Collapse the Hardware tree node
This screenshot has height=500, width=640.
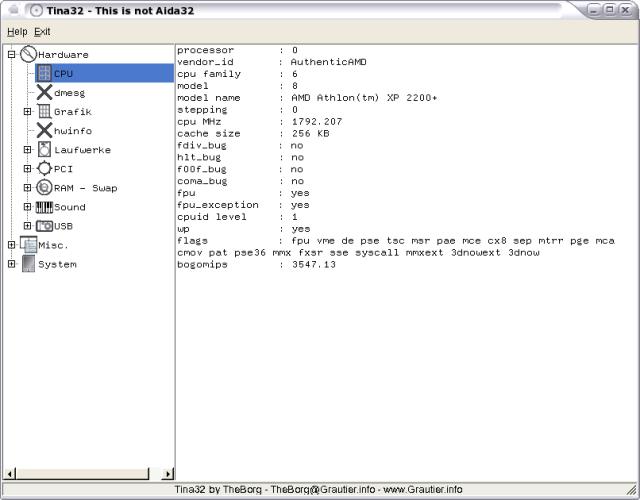(x=11, y=54)
